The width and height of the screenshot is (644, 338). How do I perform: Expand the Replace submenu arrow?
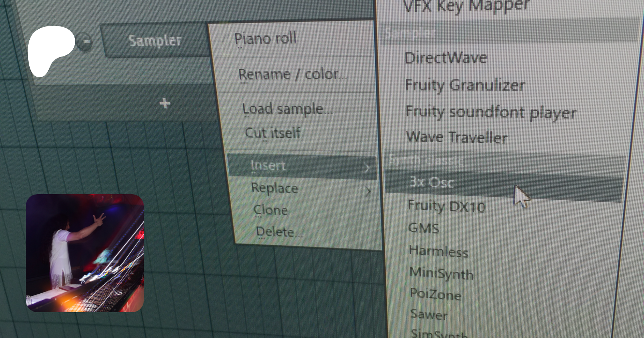point(368,192)
